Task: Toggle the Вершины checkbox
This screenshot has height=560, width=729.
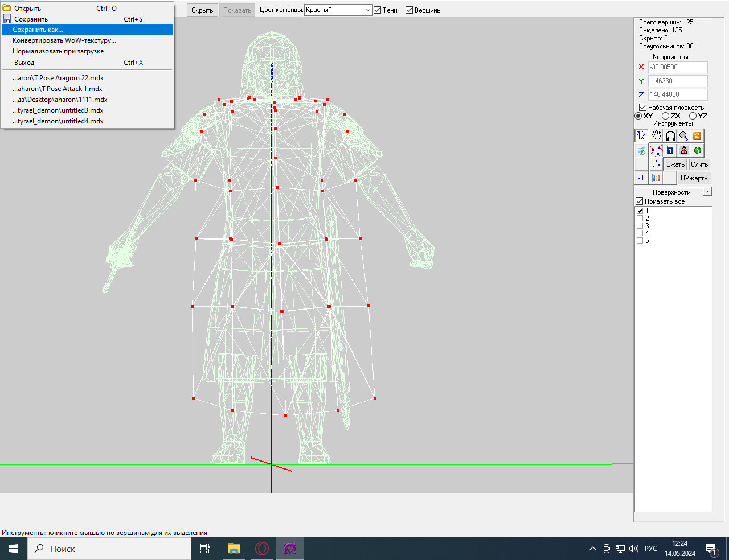Action: pos(409,10)
